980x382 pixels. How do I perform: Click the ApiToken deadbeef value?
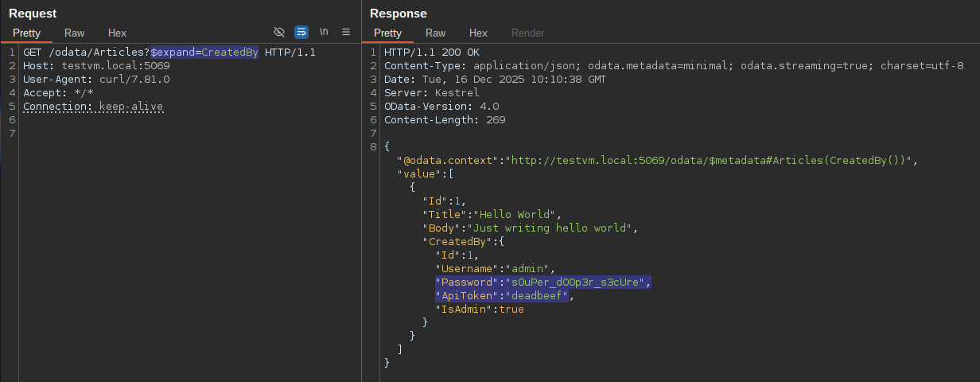coord(537,296)
